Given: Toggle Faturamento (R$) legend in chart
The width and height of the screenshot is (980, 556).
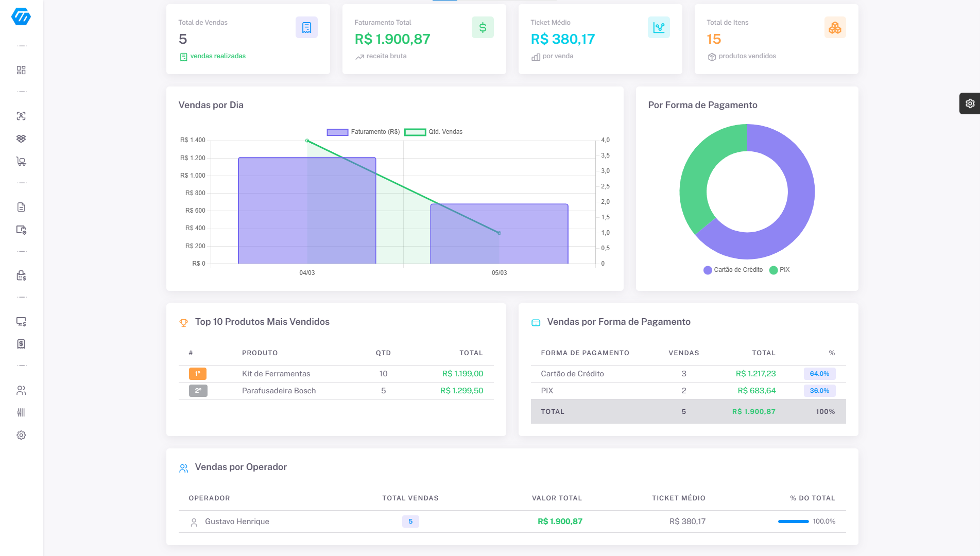Looking at the screenshot, I should click(x=364, y=132).
